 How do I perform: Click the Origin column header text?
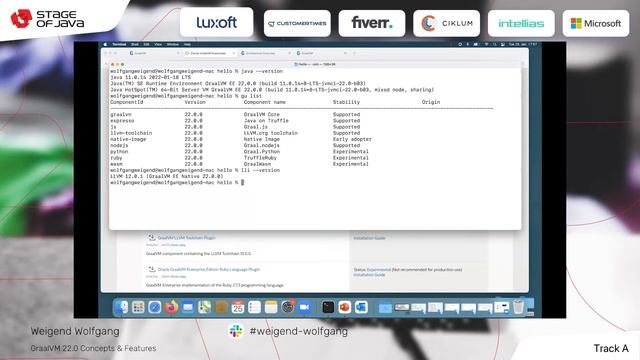click(x=431, y=102)
